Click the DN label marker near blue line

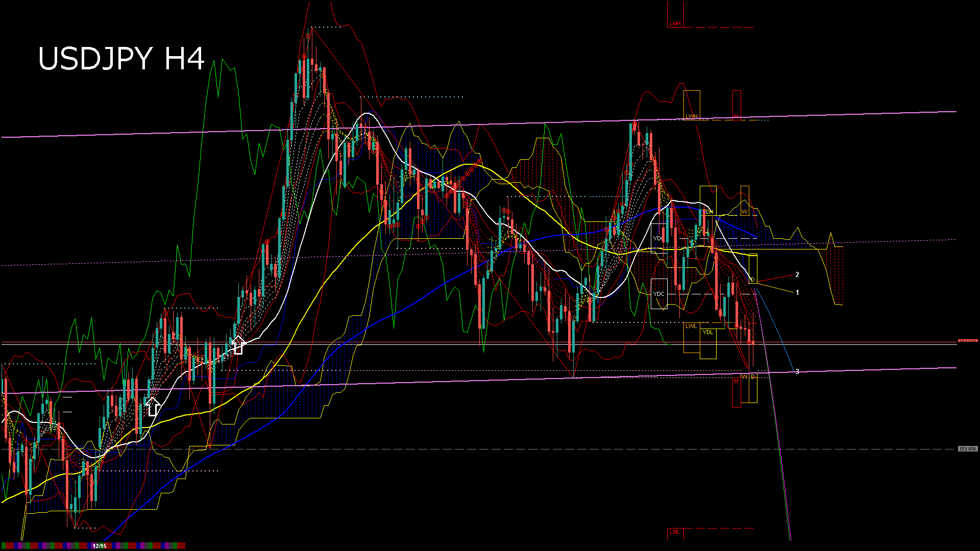pos(709,212)
